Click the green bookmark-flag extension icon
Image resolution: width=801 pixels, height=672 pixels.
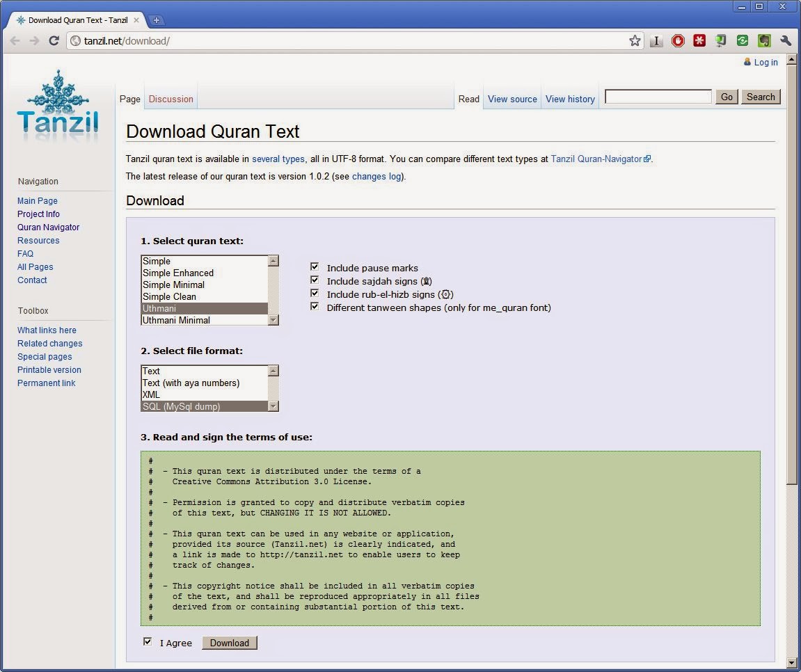721,41
